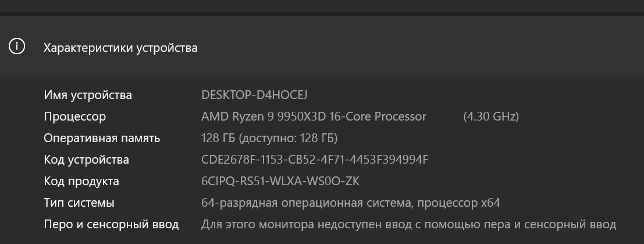Select the device ID starting with CDE2678F
Screen dimensions: 644x244
(x=315, y=160)
